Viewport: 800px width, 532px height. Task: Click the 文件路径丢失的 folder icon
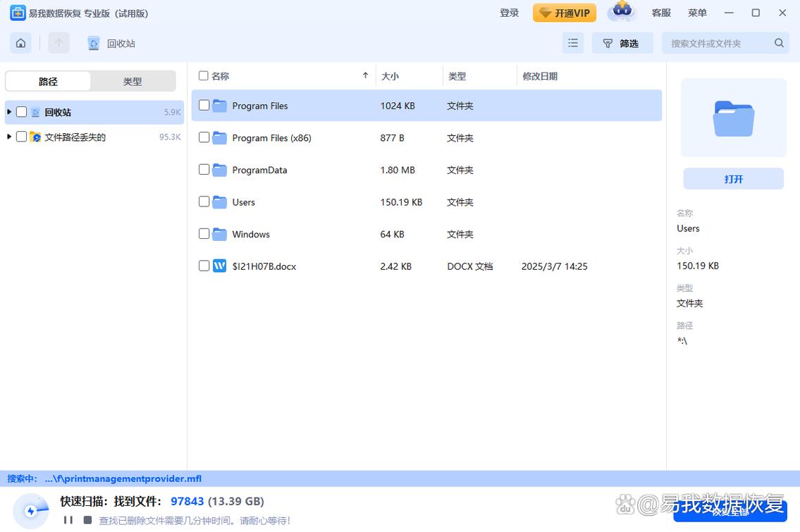(x=35, y=137)
